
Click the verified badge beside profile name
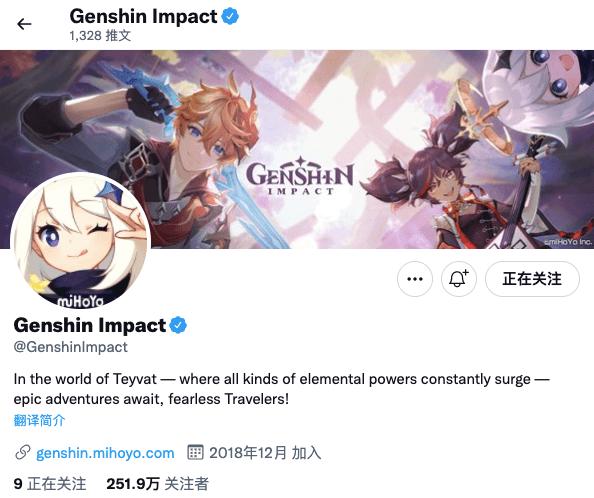(x=178, y=325)
